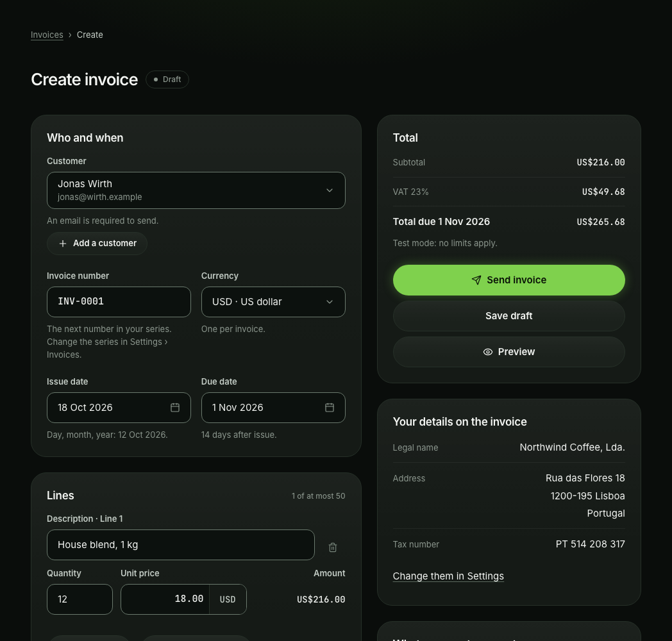672x641 pixels.
Task: Click the Tax number PT 514 208 317
Action: (590, 544)
